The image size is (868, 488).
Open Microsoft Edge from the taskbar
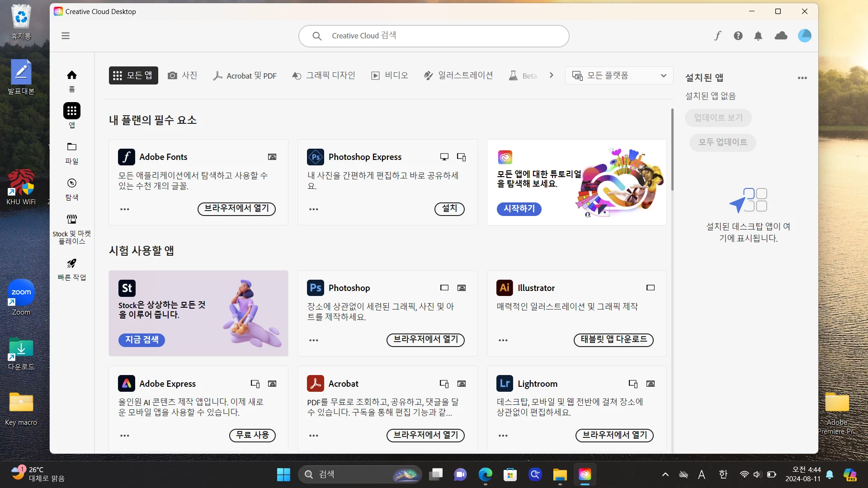485,474
